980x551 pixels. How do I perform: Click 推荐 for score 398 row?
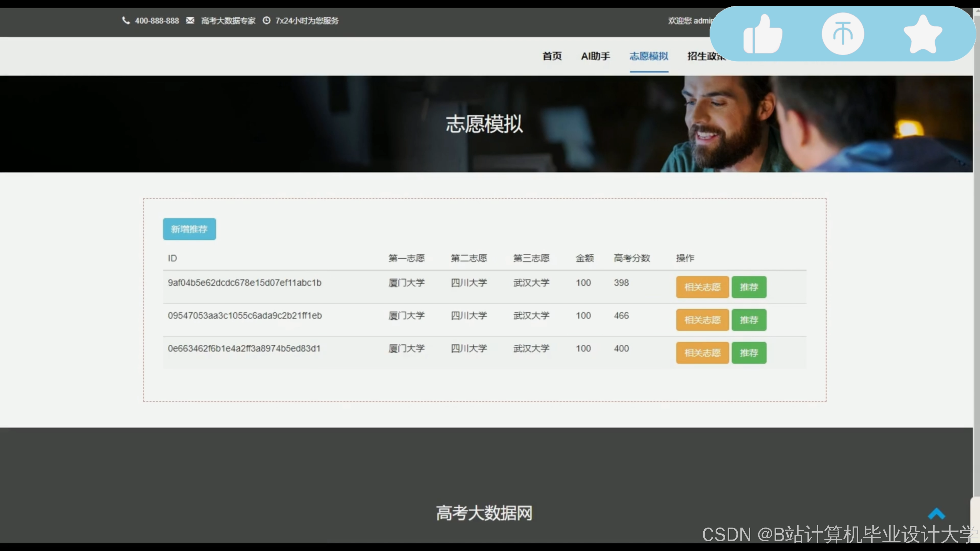coord(749,287)
